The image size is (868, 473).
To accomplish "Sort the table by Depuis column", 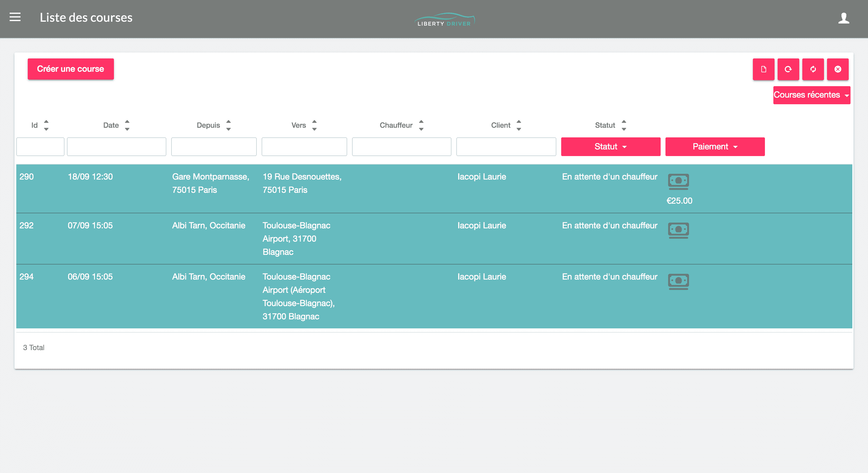I will [228, 125].
